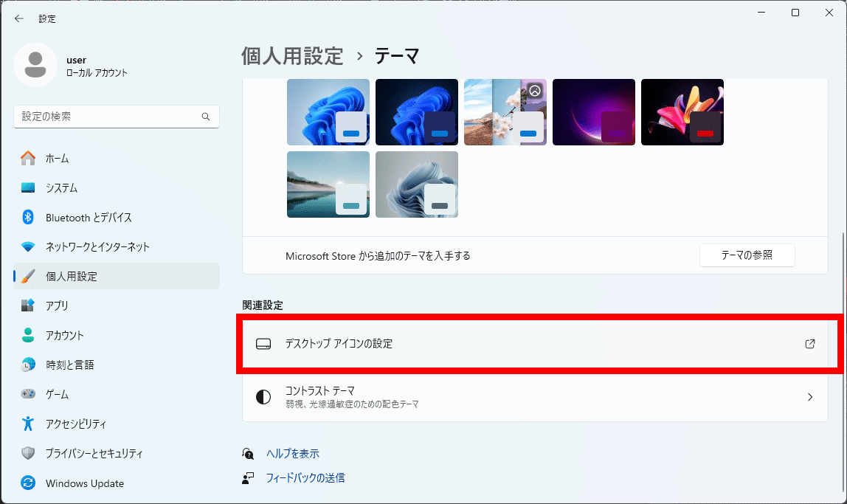The height and width of the screenshot is (504, 847).
Task: Open Windows Update page
Action: pos(116,483)
